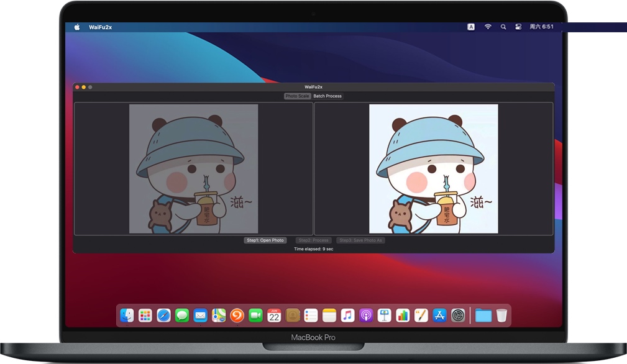Viewport: 627px width, 364px height.
Task: Open Spotlight search from the menu bar
Action: [x=503, y=27]
